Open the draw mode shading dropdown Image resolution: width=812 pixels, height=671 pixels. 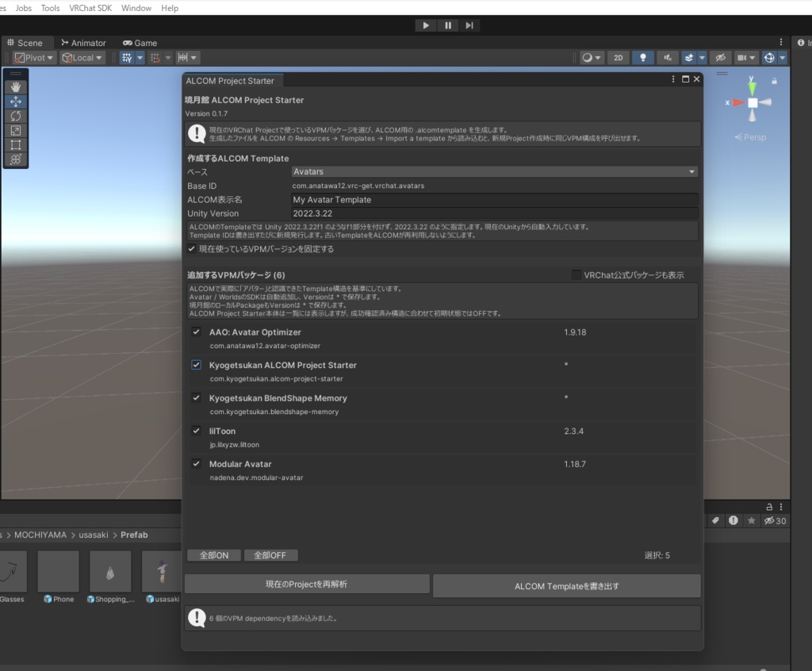point(591,58)
